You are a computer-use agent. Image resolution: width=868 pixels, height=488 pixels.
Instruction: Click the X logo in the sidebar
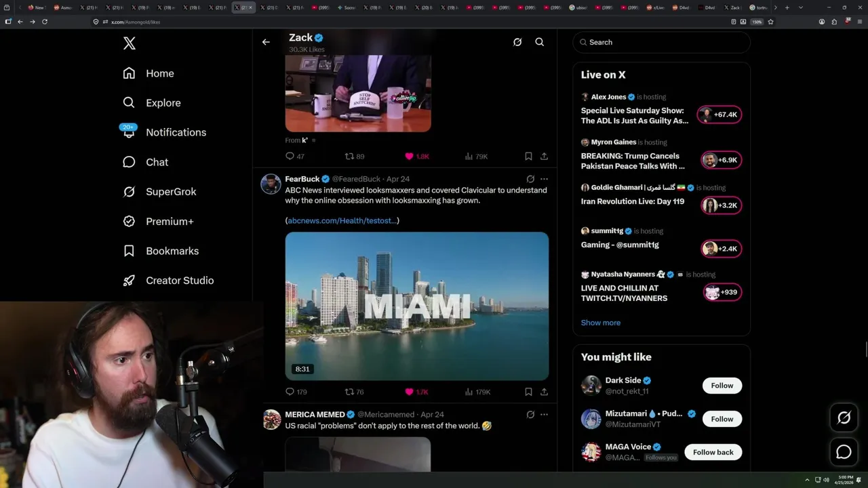tap(130, 43)
